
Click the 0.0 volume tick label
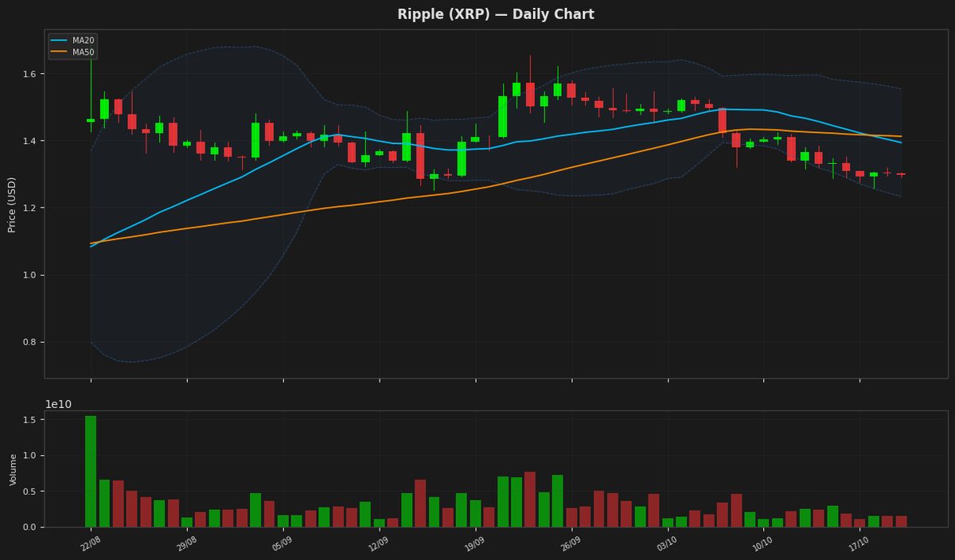[31, 527]
